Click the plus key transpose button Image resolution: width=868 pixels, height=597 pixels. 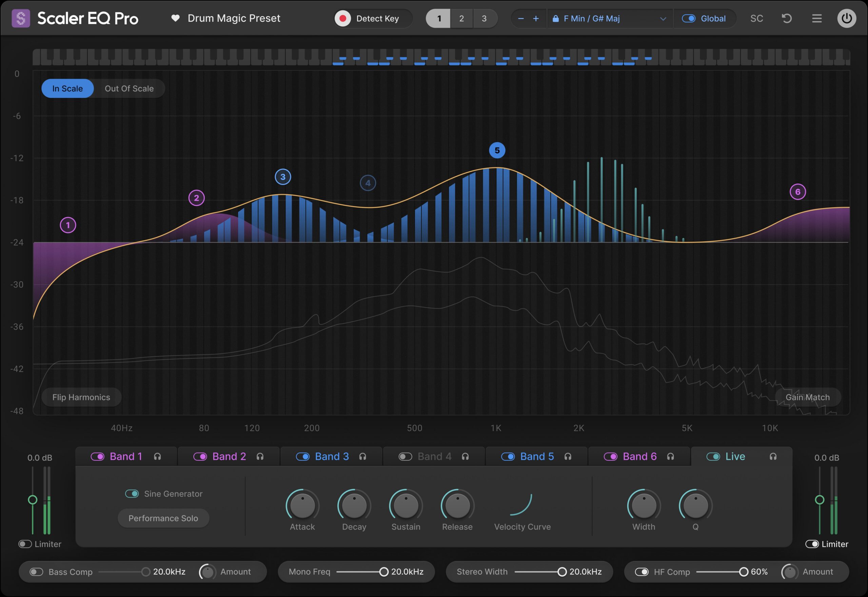[x=536, y=18]
